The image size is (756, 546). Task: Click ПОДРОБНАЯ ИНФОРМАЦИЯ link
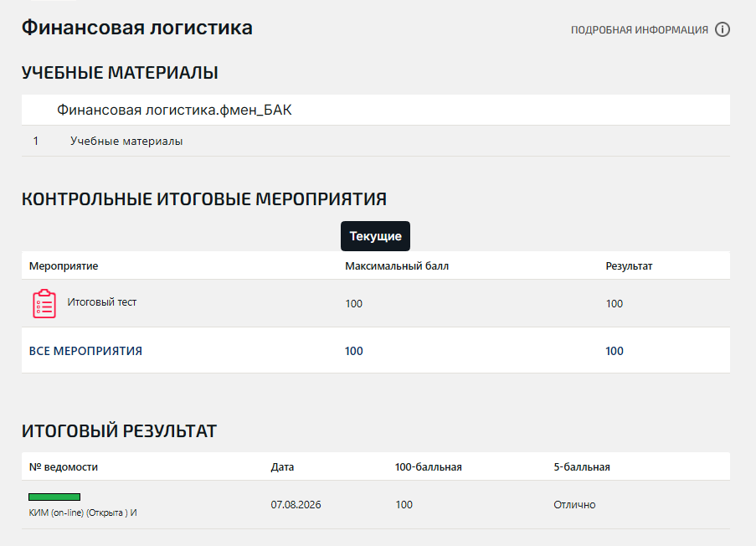tap(640, 30)
